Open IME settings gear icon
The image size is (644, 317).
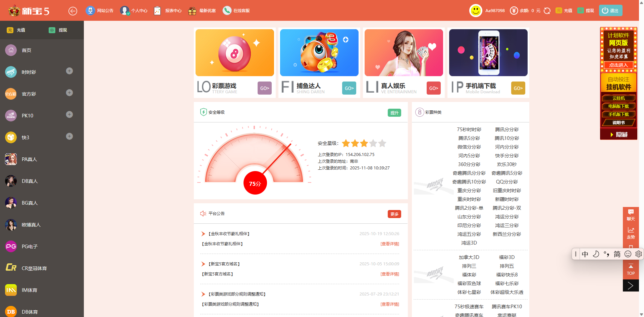coord(638,254)
